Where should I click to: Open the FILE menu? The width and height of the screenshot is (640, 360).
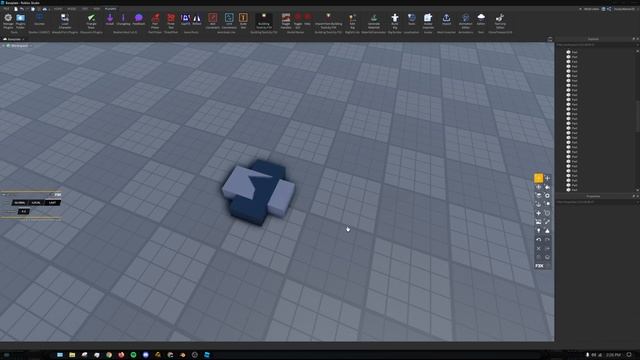pos(7,9)
